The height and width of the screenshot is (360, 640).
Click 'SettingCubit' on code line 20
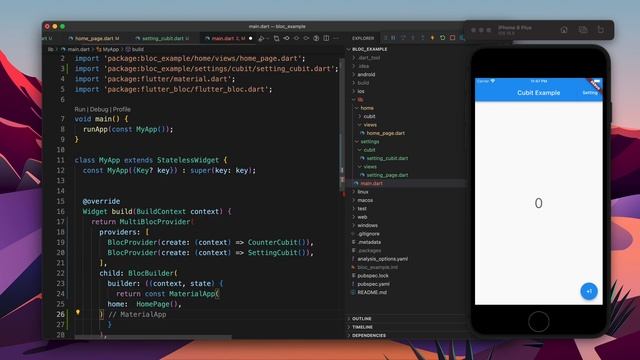pyautogui.click(x=272, y=253)
